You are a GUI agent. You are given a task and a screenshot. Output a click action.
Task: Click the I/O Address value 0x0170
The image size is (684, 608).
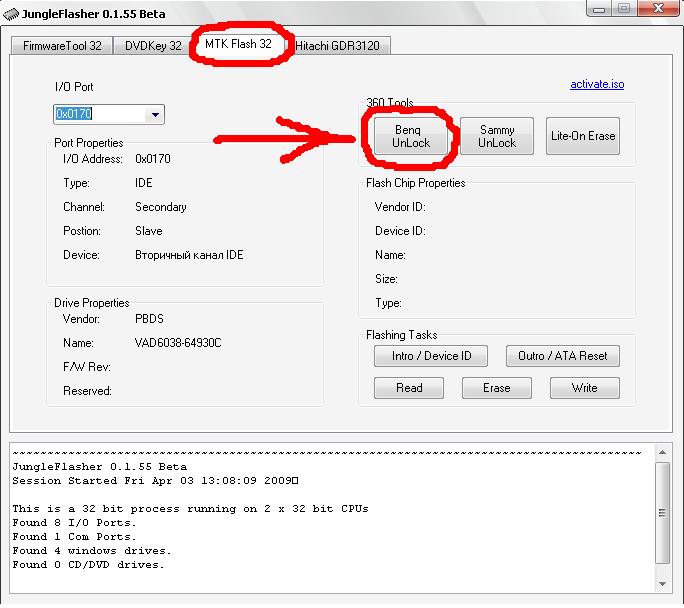click(153, 159)
